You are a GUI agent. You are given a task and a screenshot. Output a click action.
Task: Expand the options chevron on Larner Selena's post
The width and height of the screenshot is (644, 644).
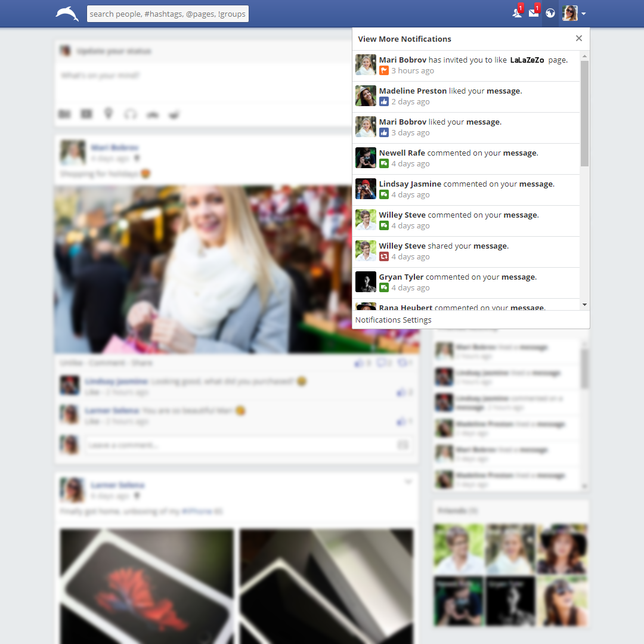[408, 481]
